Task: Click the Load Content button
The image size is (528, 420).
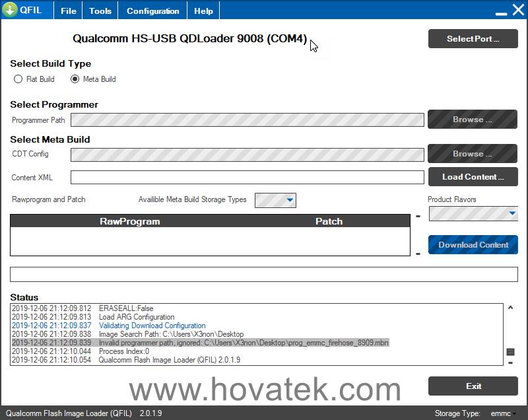Action: (x=473, y=177)
